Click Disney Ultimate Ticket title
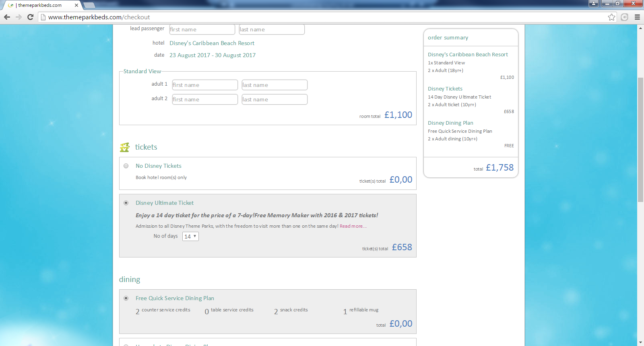644x346 pixels. 165,203
